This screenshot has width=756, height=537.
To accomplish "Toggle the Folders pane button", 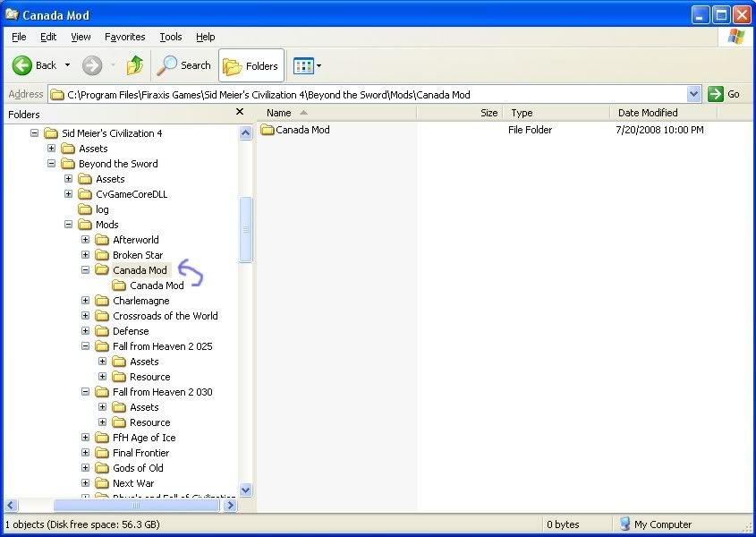I will coord(251,65).
